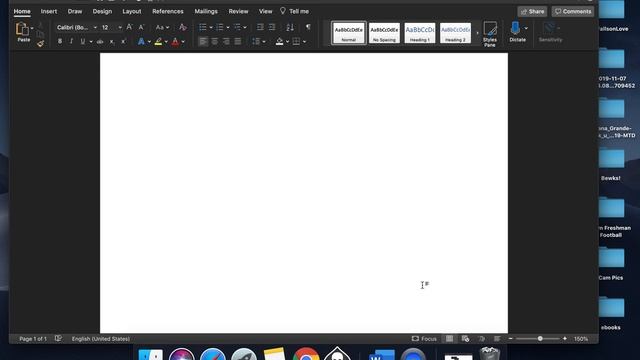The height and width of the screenshot is (360, 640).
Task: Switch to Draft view icon
Action: (497, 339)
